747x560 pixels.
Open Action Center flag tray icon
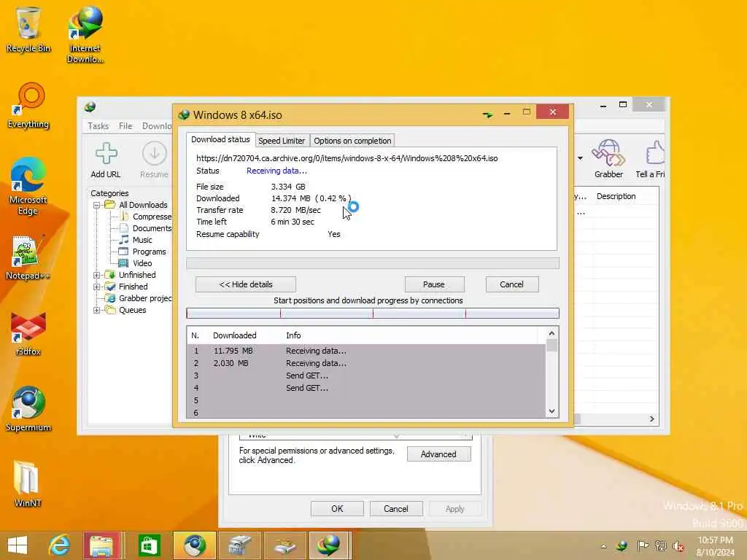tap(642, 545)
